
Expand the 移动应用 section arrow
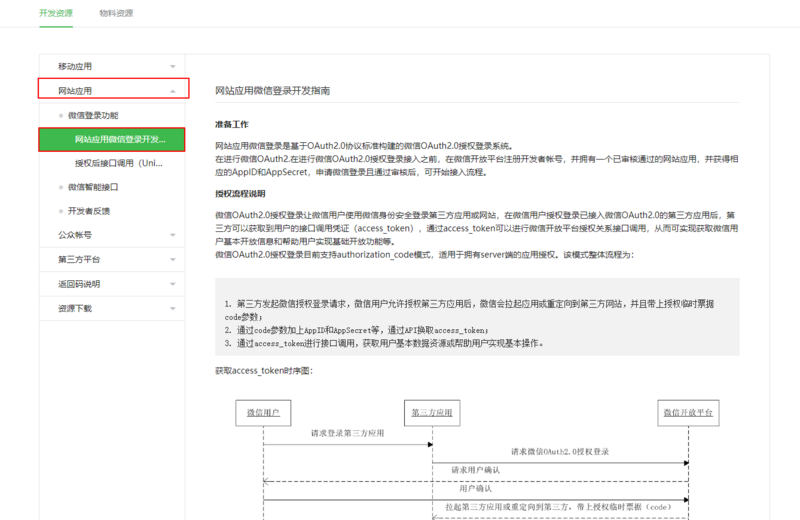(172, 66)
